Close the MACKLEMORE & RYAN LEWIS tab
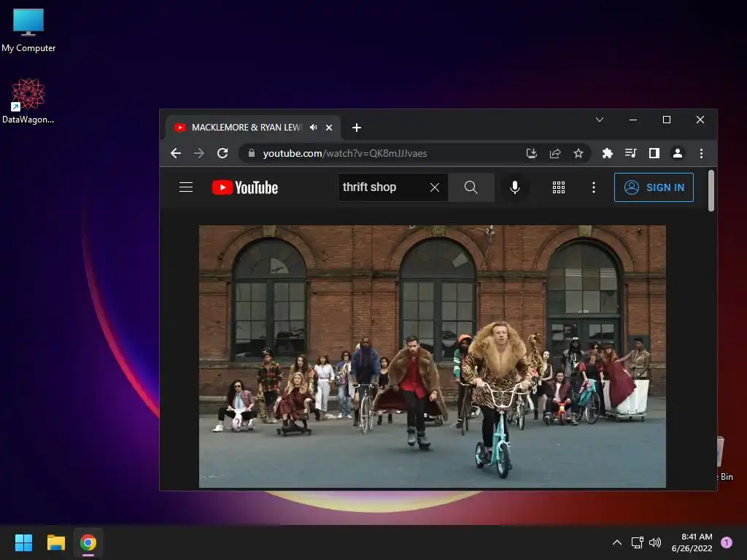Viewport: 747px width, 560px height. (x=329, y=128)
